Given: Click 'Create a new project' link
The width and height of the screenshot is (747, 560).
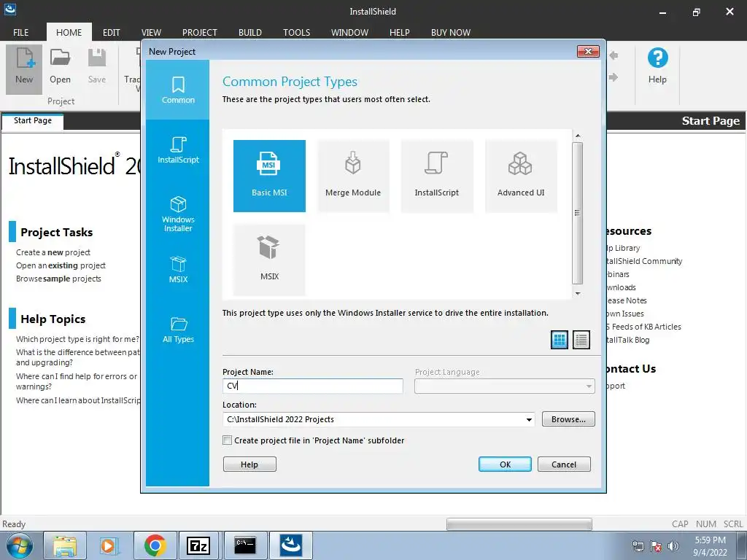Looking at the screenshot, I should click(53, 252).
